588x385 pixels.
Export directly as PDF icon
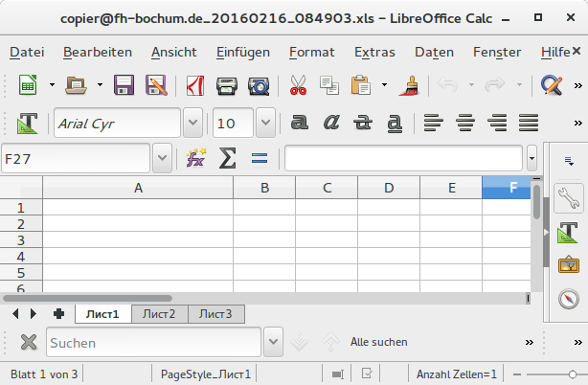pos(195,86)
